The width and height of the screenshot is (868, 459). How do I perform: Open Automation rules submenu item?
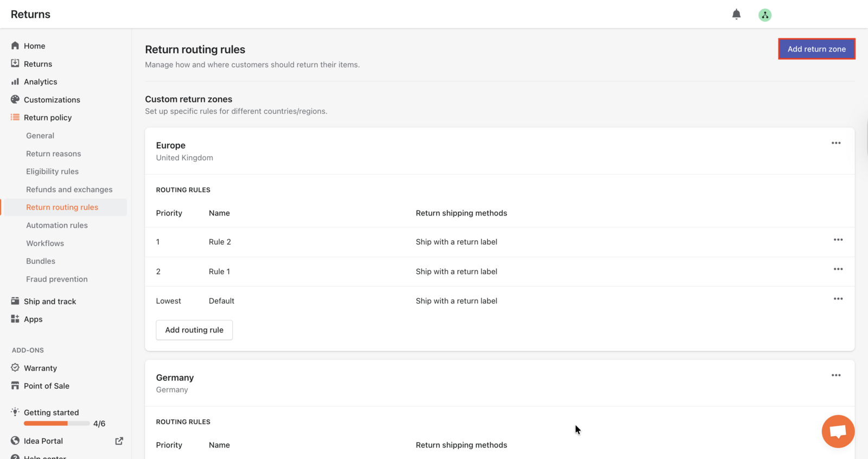[57, 225]
